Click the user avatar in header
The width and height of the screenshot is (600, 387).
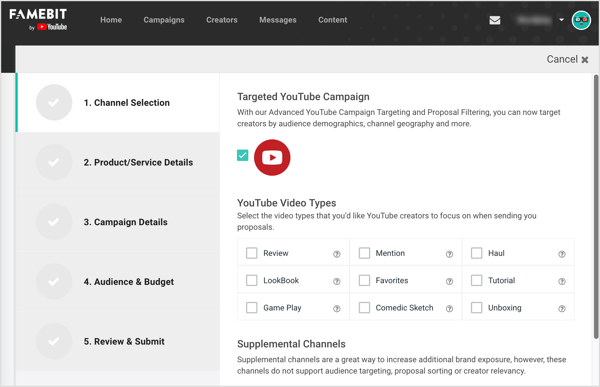581,20
